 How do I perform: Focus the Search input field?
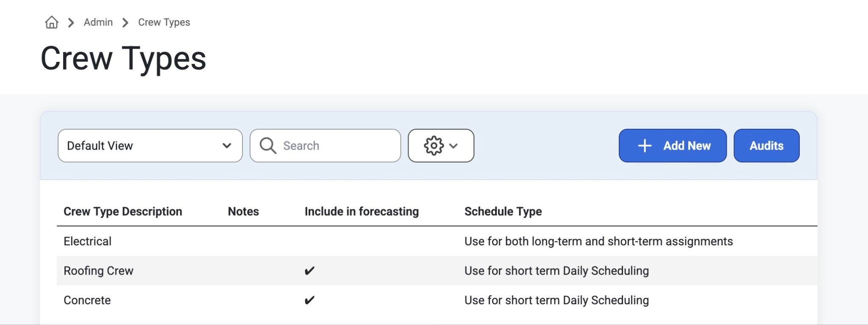click(x=325, y=146)
